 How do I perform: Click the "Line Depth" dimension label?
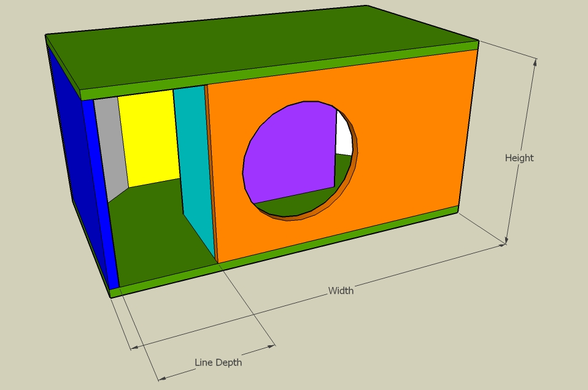(x=218, y=362)
